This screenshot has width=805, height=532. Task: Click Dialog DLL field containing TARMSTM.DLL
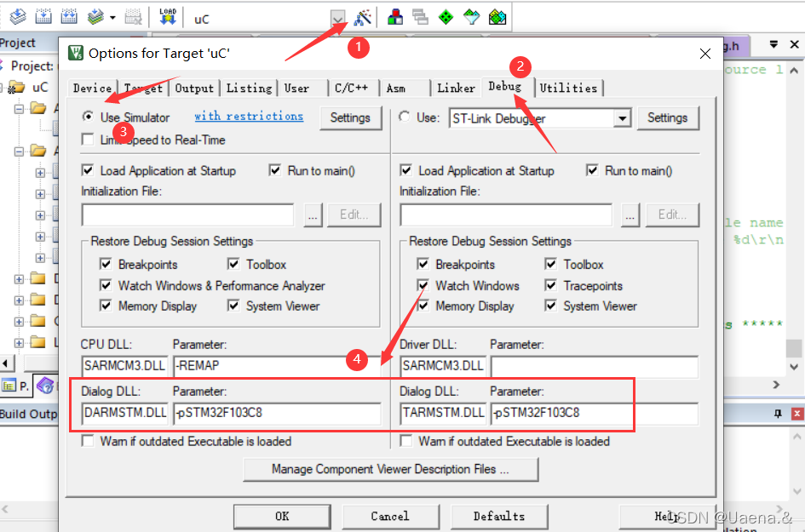pyautogui.click(x=443, y=413)
